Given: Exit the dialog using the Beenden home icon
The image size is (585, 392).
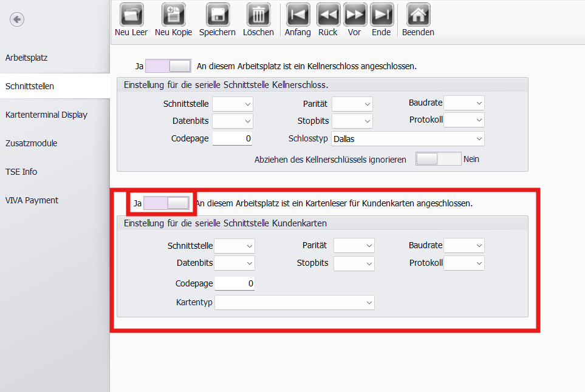Looking at the screenshot, I should [418, 15].
